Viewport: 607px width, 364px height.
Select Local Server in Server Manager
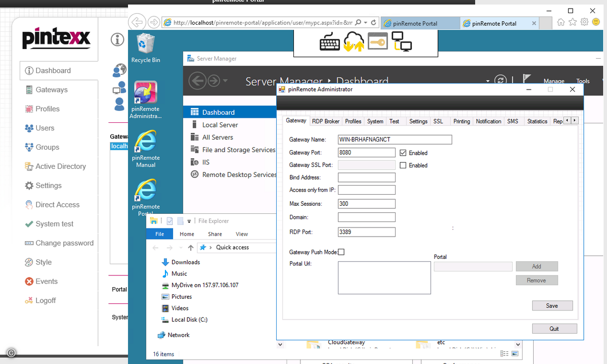coord(220,125)
